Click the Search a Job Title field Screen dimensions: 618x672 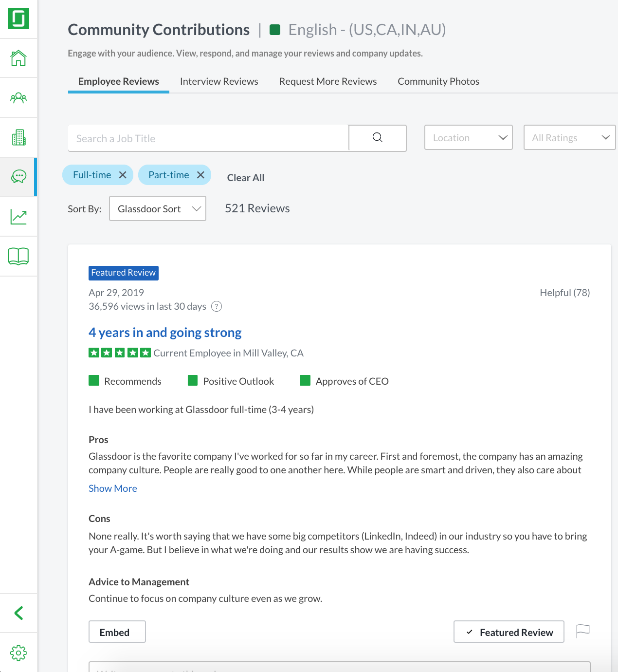(208, 138)
